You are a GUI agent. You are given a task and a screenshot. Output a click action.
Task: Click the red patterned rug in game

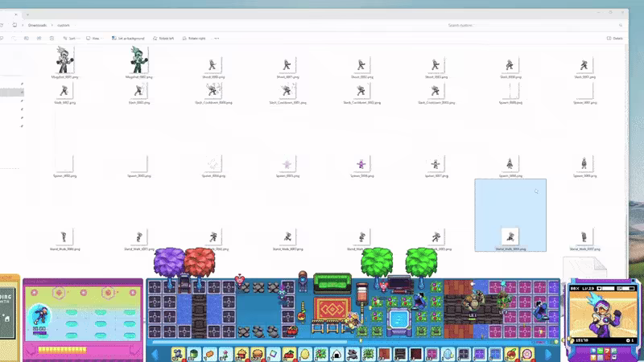(332, 309)
